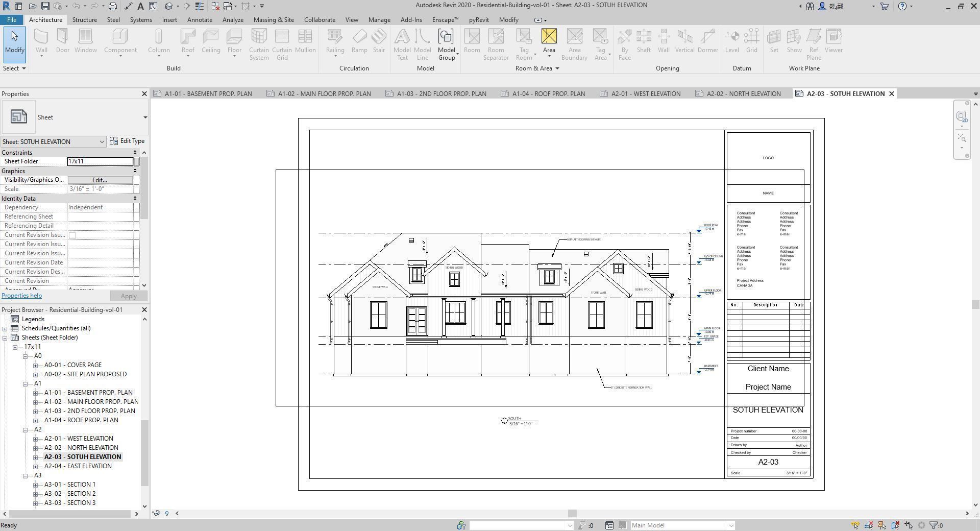Open the Enscape ribbon tab
Viewport: 980px width, 531px height.
(x=445, y=20)
